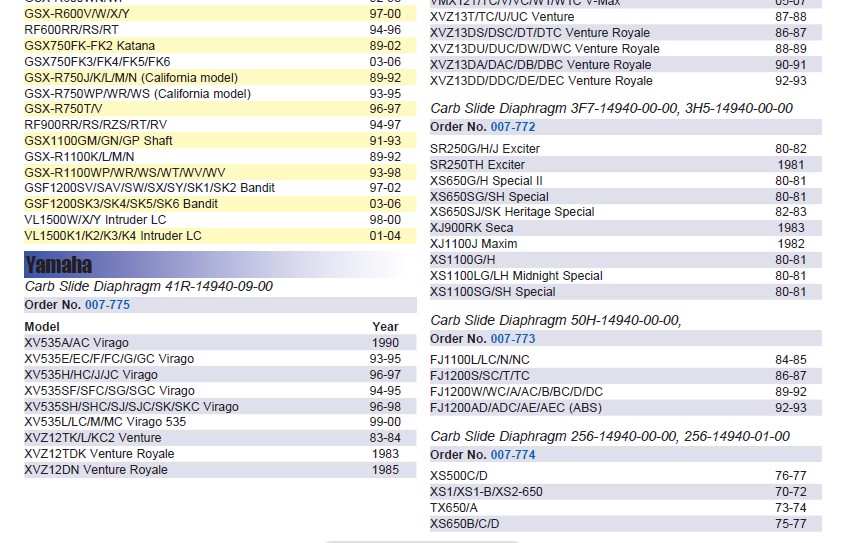Select XS1100SG/SH Special row
The width and height of the screenshot is (843, 543).
pyautogui.click(x=626, y=292)
